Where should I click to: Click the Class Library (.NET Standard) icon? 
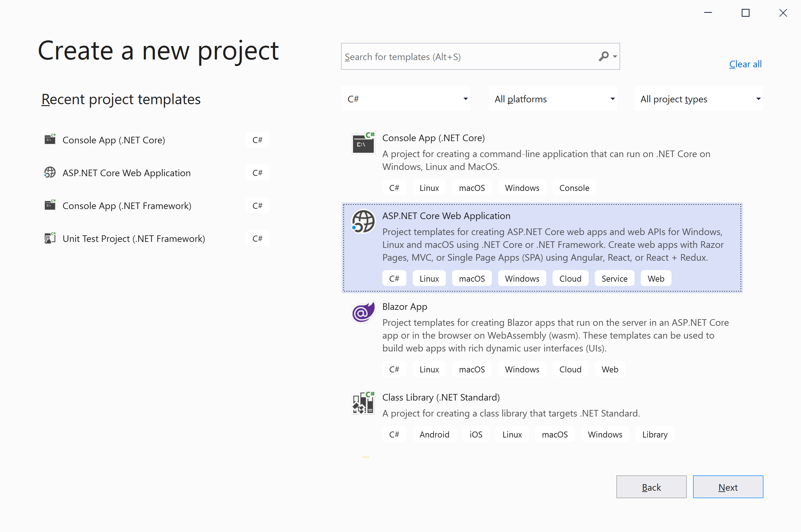click(x=363, y=403)
